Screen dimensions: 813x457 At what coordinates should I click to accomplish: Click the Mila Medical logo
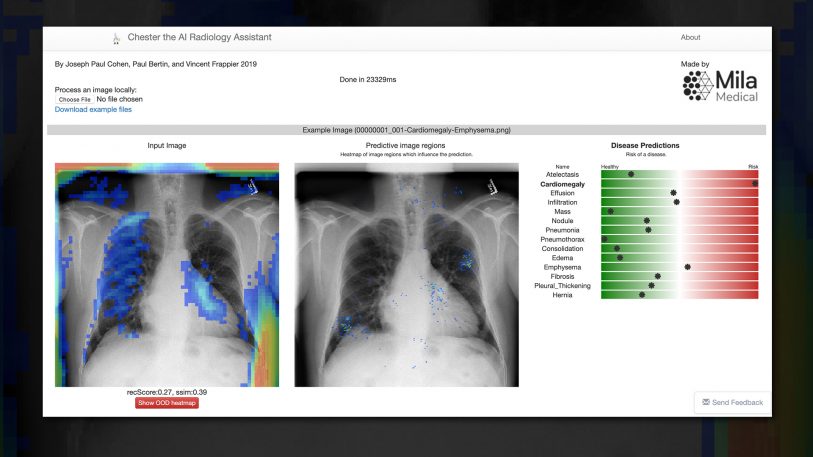tap(719, 86)
